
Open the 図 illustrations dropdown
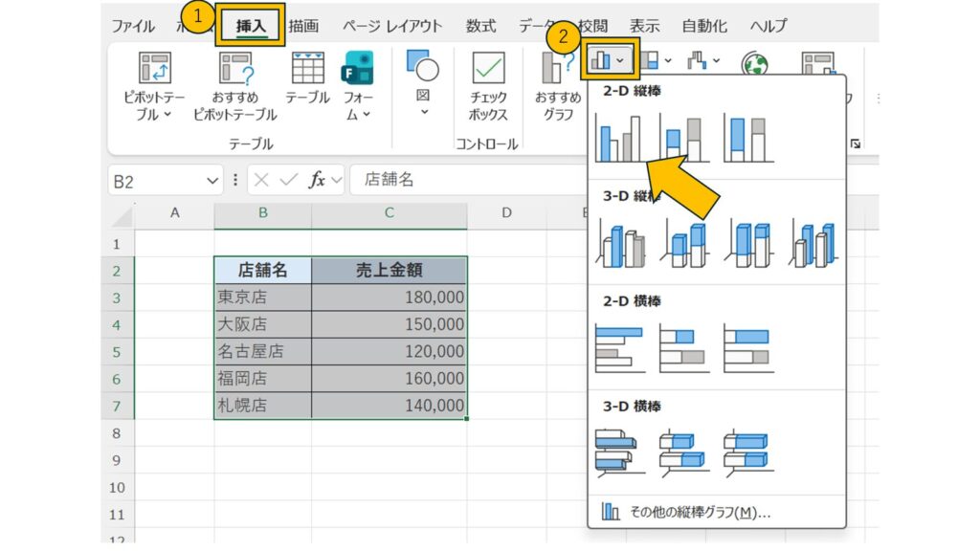coord(422,86)
